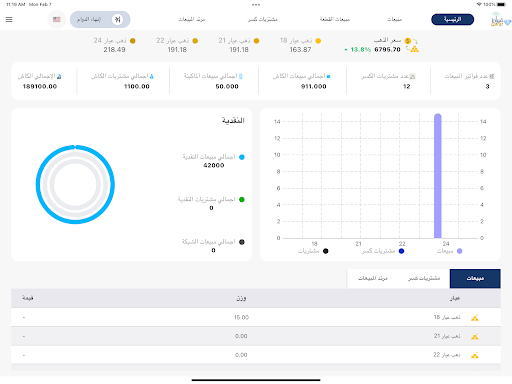Toggle the end shift (إنهاء الدوام) switch
Image resolution: width=512 pixels, height=384 pixels.
[117, 20]
